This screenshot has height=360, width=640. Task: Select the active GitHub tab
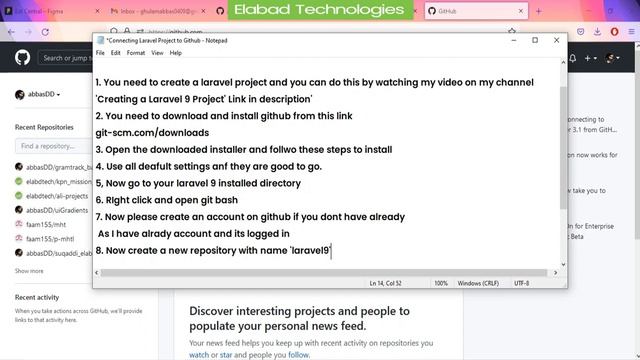pyautogui.click(x=476, y=11)
